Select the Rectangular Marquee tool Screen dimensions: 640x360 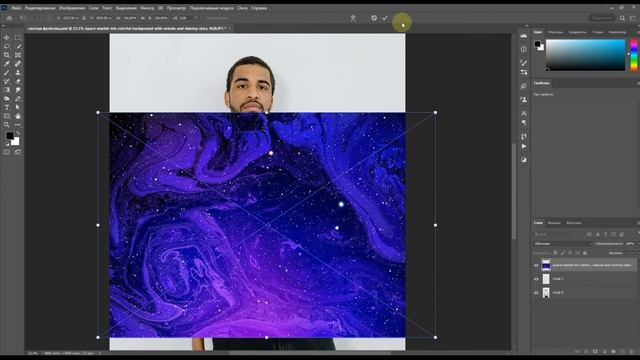pyautogui.click(x=18, y=38)
